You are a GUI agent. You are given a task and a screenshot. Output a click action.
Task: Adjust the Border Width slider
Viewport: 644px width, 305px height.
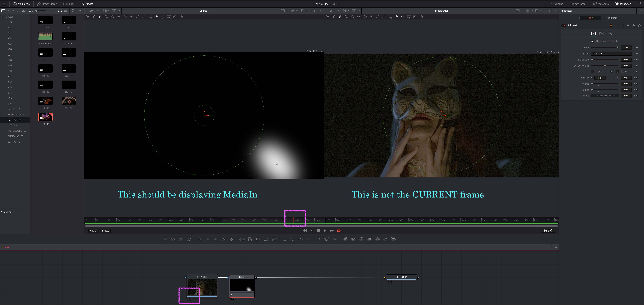pos(605,66)
